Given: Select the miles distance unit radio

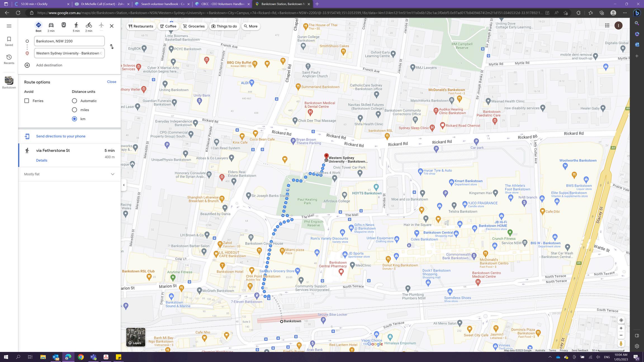Looking at the screenshot, I should coord(74,110).
